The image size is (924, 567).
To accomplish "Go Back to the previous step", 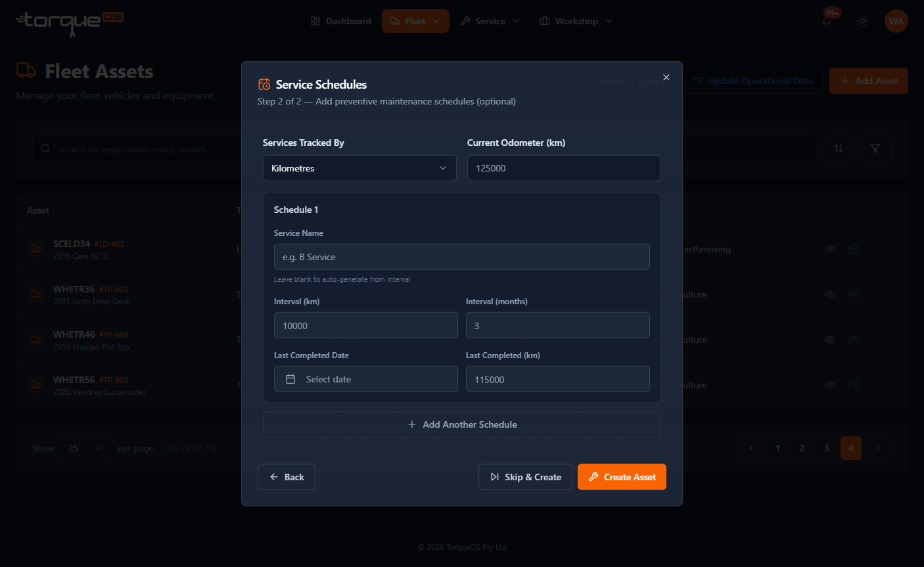I will pyautogui.click(x=287, y=477).
